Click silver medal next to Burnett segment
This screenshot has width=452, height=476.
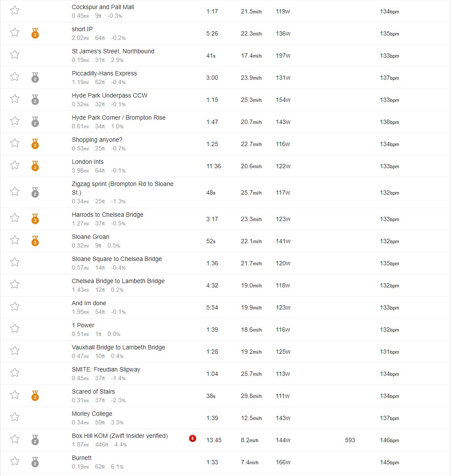point(35,461)
